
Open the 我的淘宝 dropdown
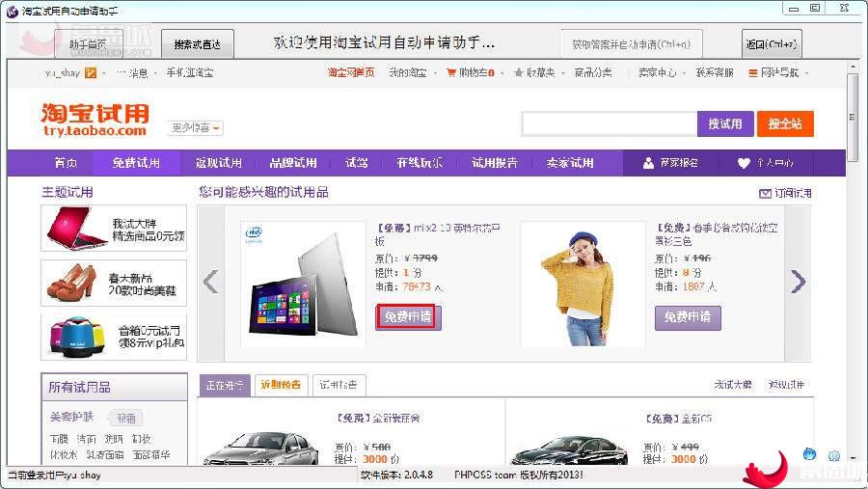(x=413, y=72)
